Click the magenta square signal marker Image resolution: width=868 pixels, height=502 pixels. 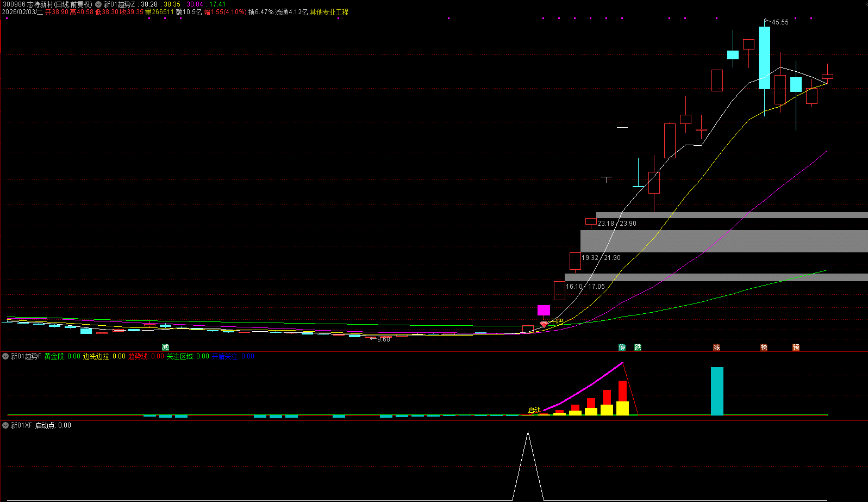point(544,310)
